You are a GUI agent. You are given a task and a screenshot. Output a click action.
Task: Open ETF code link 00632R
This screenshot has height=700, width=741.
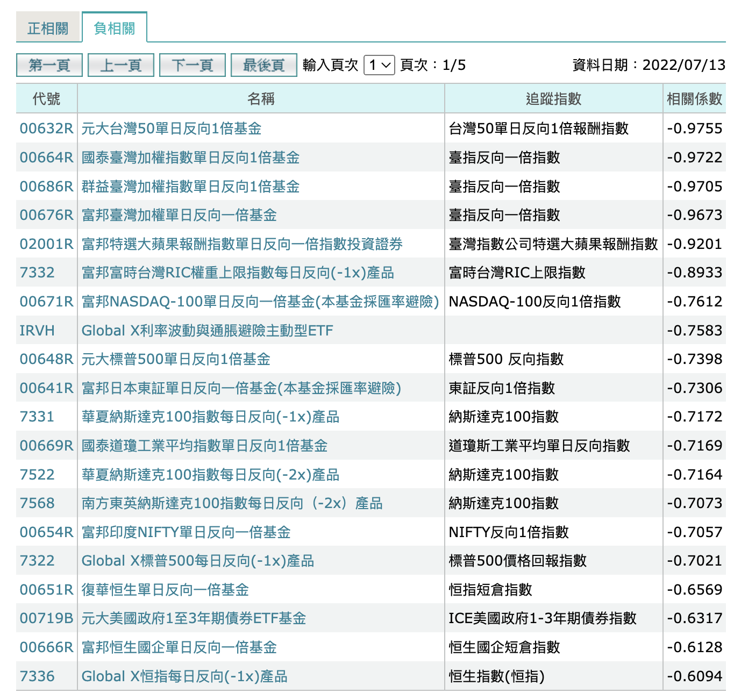coord(46,128)
